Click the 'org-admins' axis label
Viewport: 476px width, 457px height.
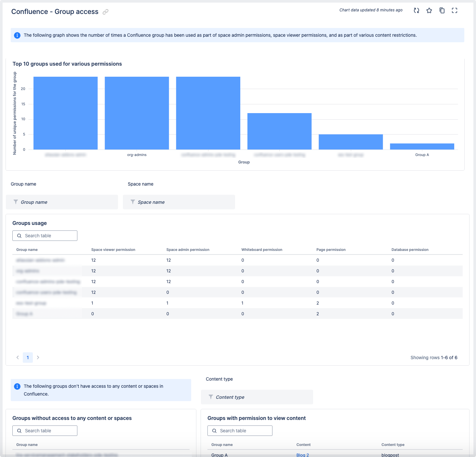[137, 155]
